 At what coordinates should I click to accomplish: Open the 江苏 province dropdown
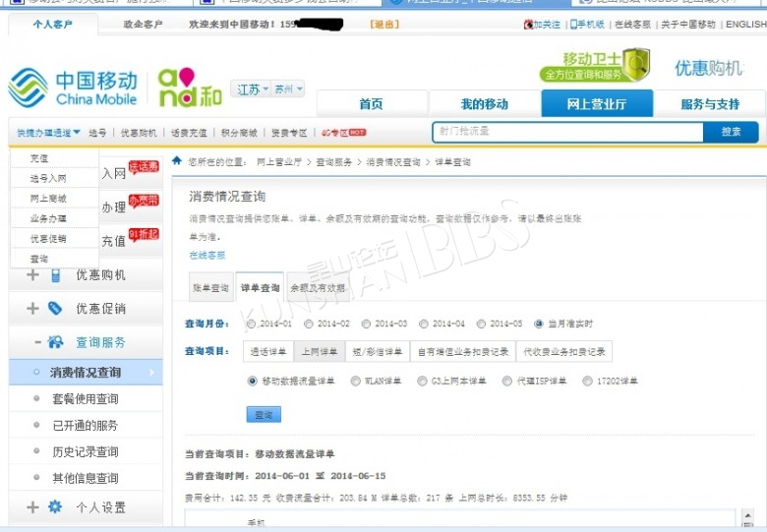252,89
